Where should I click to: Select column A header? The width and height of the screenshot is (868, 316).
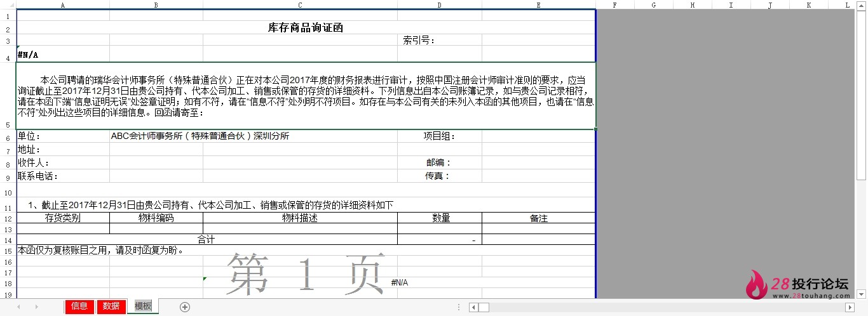(63, 4)
